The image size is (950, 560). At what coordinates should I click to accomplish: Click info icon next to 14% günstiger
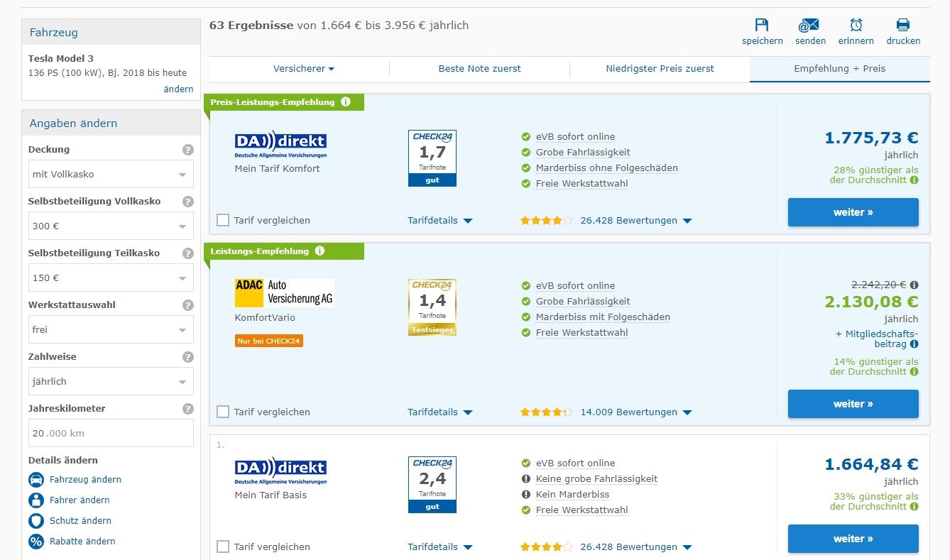(x=914, y=372)
